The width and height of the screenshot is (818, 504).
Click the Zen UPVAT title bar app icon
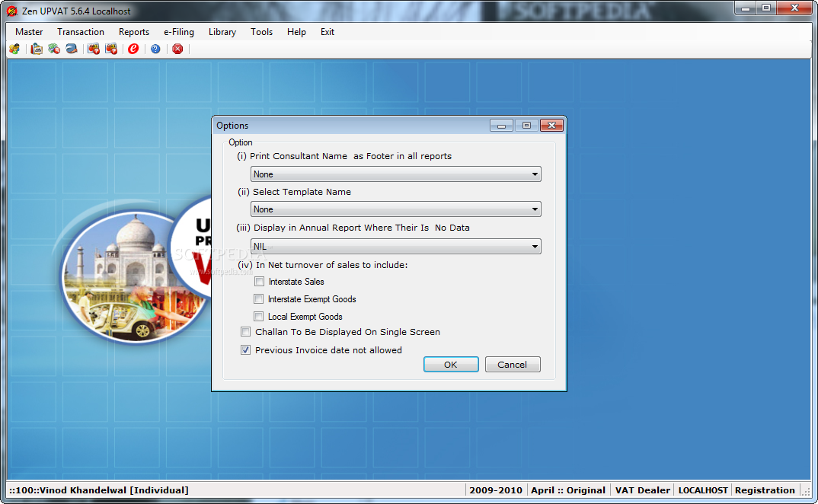[12, 11]
